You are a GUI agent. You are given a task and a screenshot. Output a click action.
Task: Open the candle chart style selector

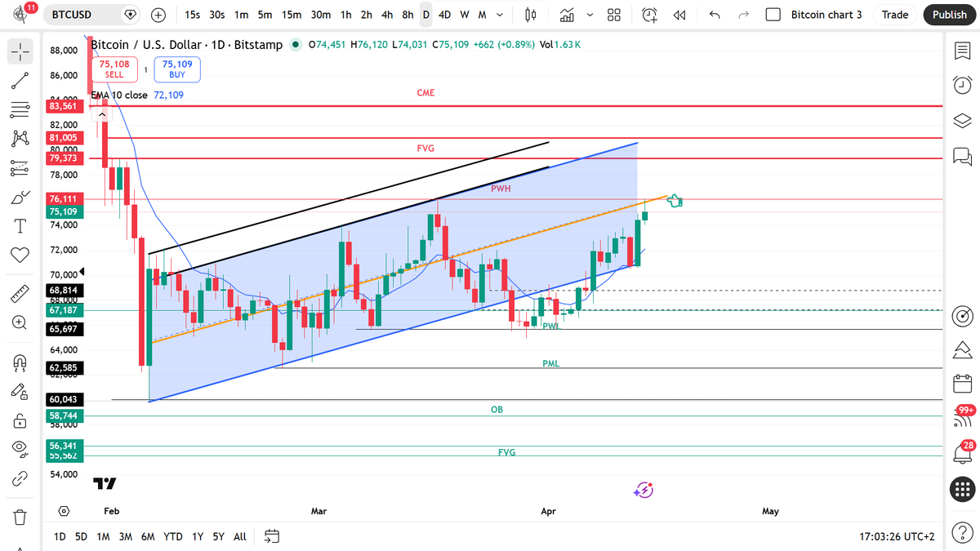pos(531,15)
